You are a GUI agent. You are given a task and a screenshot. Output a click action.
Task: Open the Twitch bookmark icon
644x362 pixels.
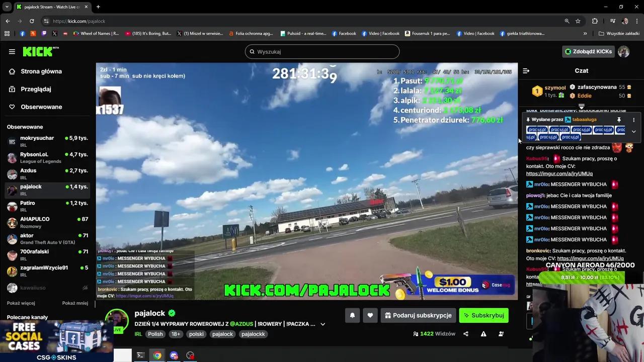(x=44, y=34)
